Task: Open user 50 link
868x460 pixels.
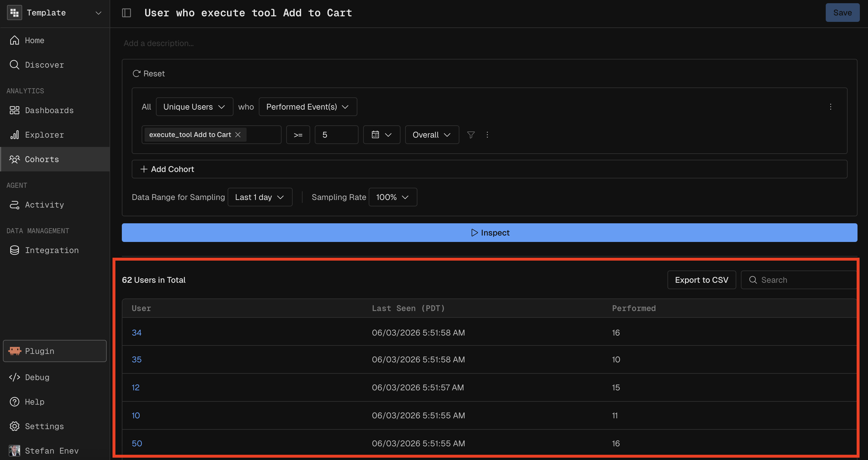Action: tap(137, 443)
